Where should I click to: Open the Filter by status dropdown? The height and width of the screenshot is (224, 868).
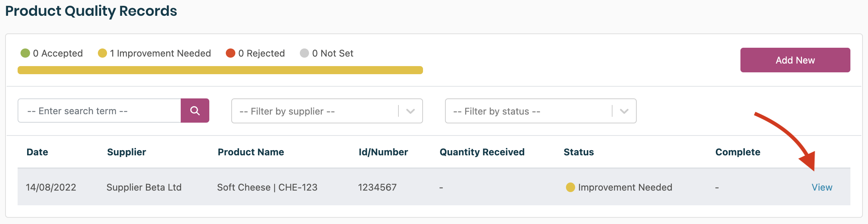point(529,111)
